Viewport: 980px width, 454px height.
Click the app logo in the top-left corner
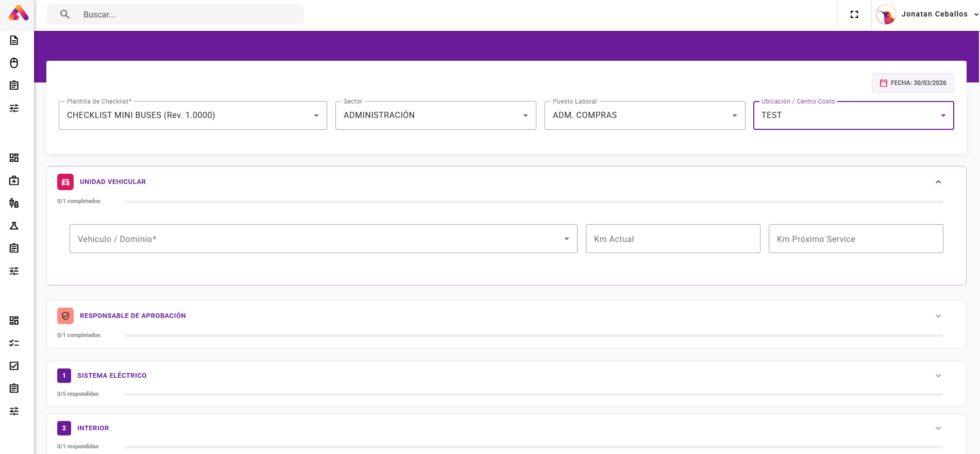pos(19,13)
